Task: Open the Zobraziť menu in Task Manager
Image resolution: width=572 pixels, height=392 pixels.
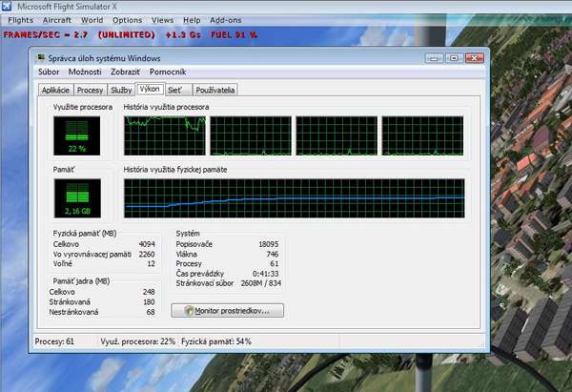Action: [x=125, y=72]
